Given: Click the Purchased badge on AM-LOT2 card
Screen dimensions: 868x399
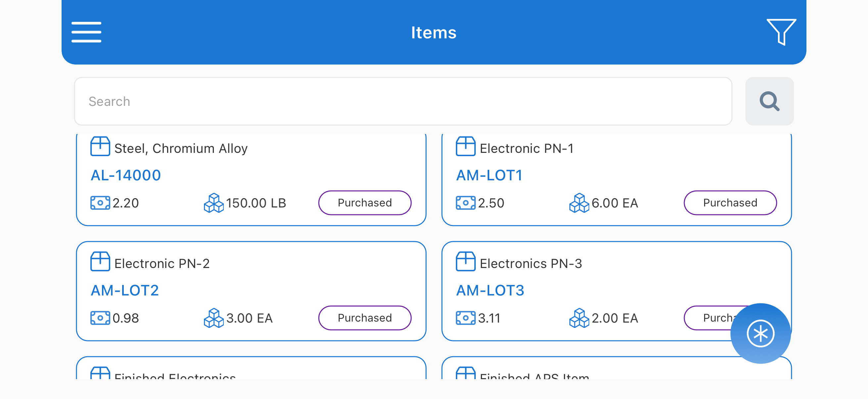Looking at the screenshot, I should pyautogui.click(x=364, y=318).
